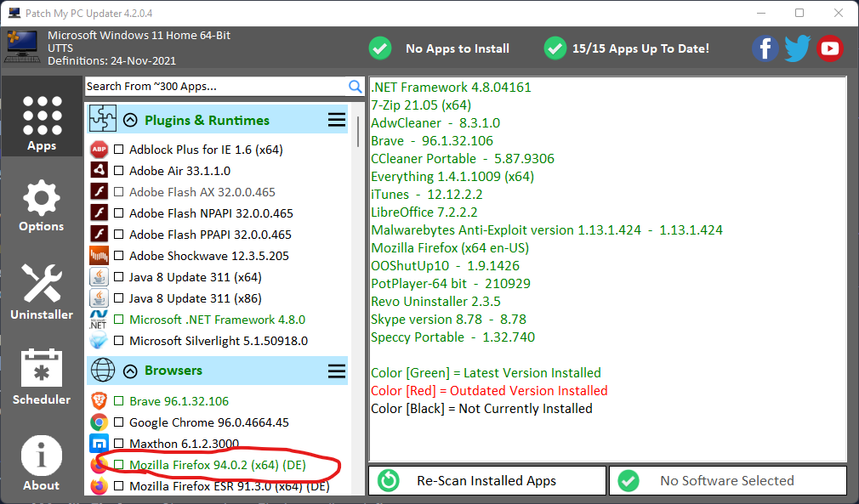
Task: Click the Adobe Shockwave icon
Action: click(x=100, y=256)
